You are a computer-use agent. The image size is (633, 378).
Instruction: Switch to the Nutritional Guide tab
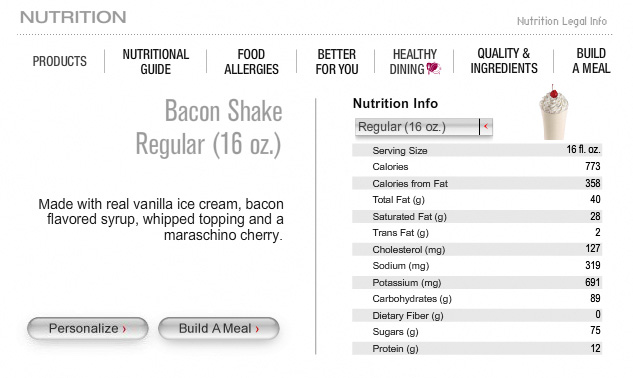click(156, 61)
